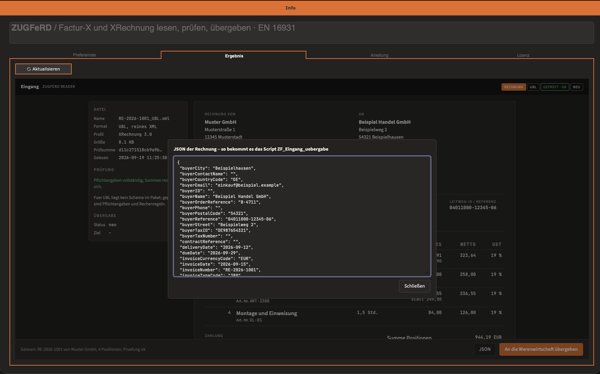The image size is (600, 374).
Task: Click the "buyerStreet" JSON line
Action: pos(219,225)
